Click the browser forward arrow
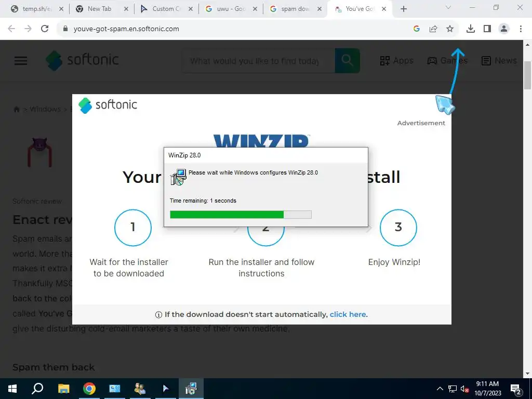Image resolution: width=532 pixels, height=399 pixels. [x=28, y=29]
